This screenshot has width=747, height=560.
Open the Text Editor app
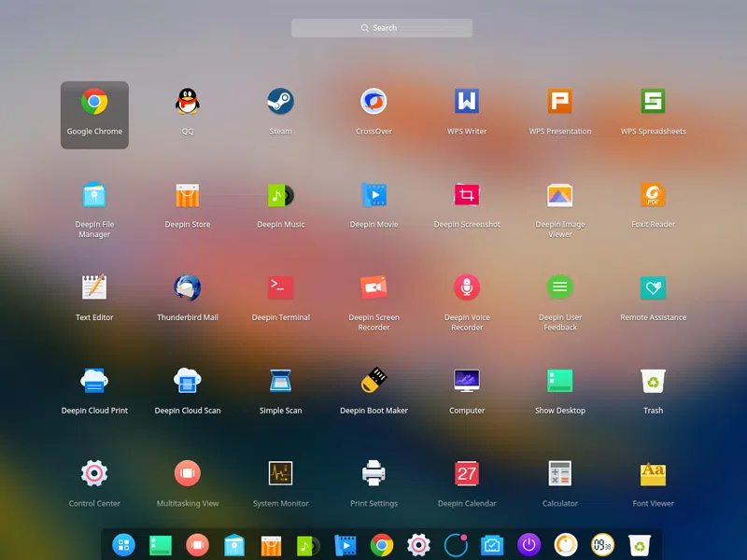[x=94, y=287]
